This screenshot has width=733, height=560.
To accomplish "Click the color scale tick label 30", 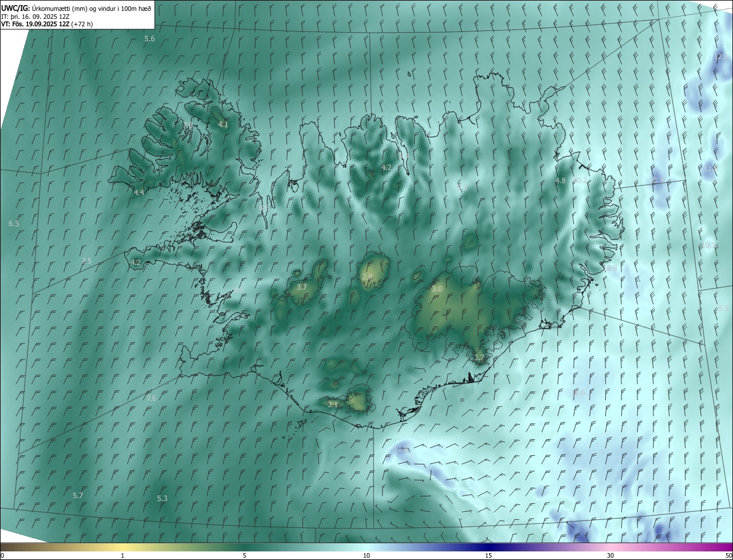I will pos(610,555).
